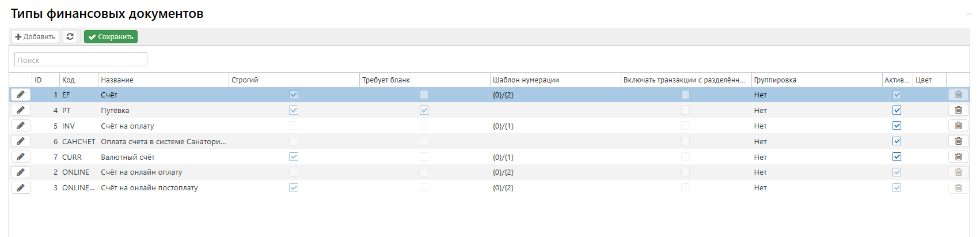The width and height of the screenshot is (980, 237).
Task: Edit the Счёт (EF) row with the pencil icon
Action: coord(21,95)
